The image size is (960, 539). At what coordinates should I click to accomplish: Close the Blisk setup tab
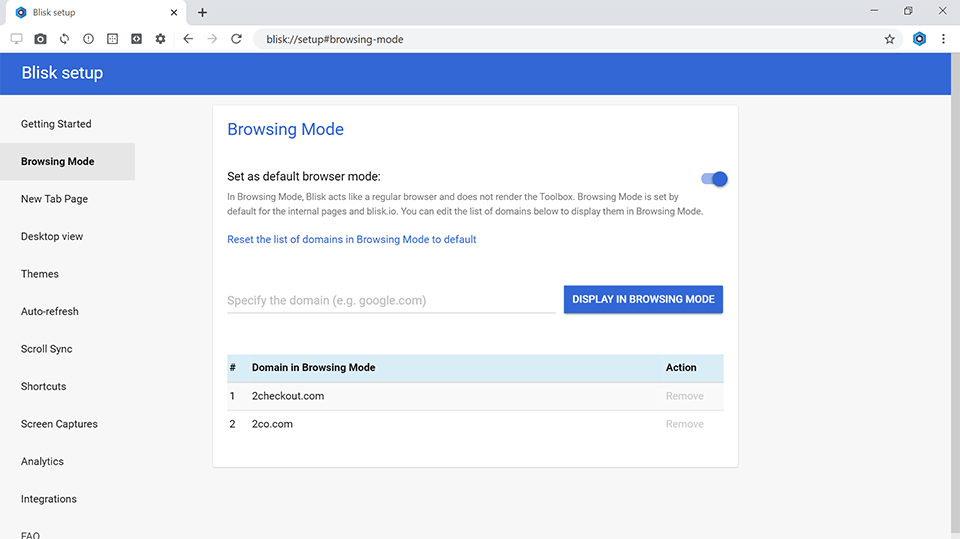coord(174,12)
